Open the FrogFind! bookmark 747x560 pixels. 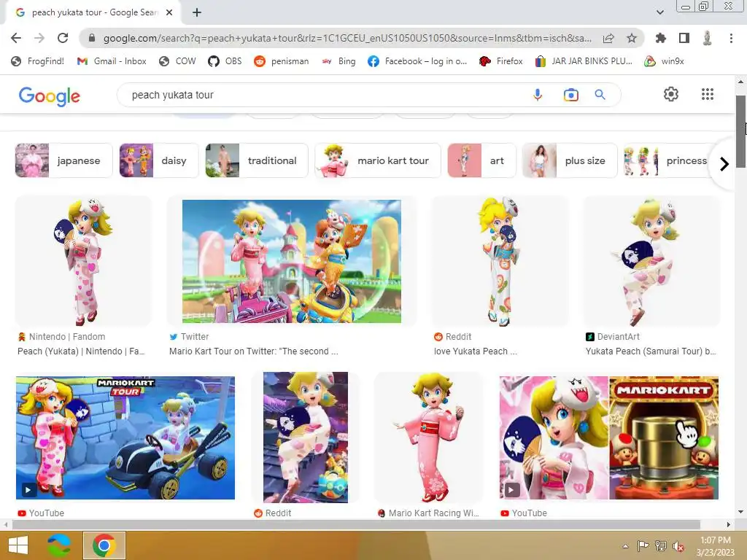pos(38,61)
